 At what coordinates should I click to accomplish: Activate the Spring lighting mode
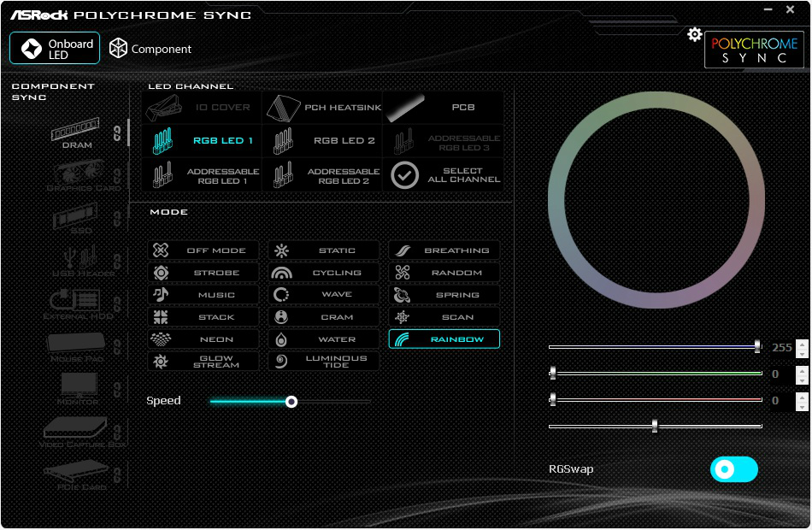click(x=444, y=295)
